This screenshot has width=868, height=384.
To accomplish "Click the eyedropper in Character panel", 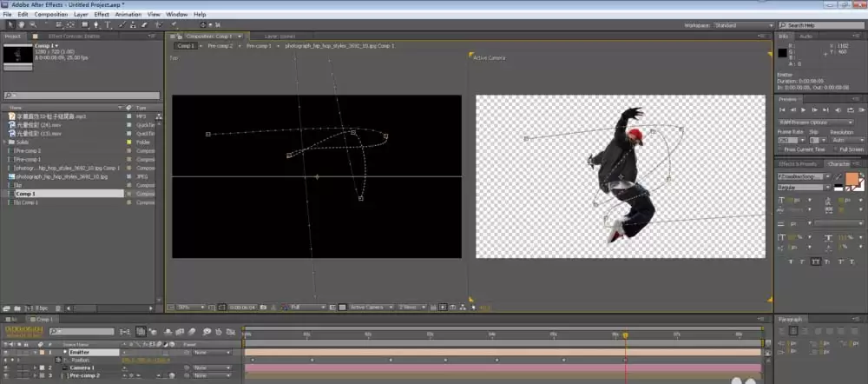I will tap(838, 176).
